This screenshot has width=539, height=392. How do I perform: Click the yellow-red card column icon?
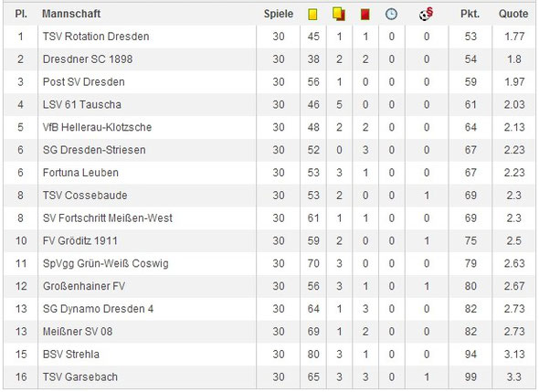click(x=339, y=14)
